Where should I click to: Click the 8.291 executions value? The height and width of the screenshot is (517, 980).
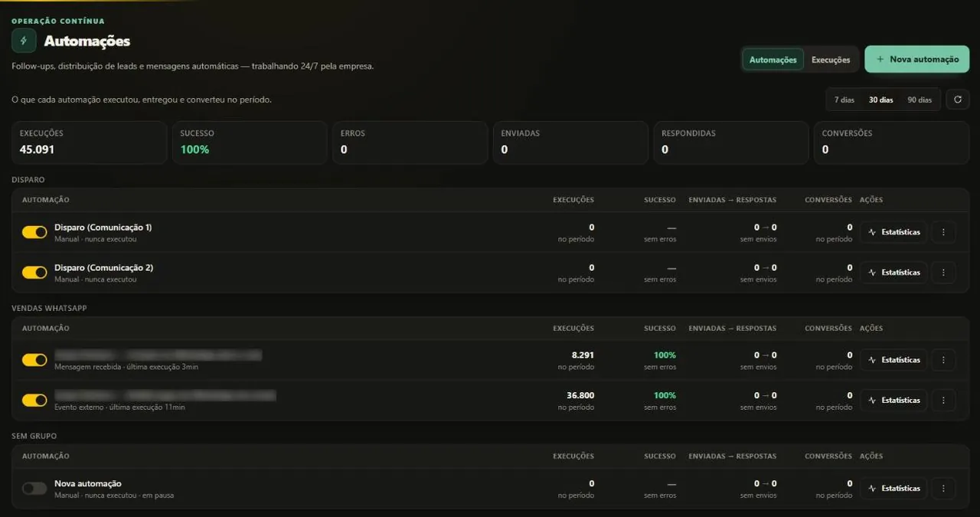[583, 355]
